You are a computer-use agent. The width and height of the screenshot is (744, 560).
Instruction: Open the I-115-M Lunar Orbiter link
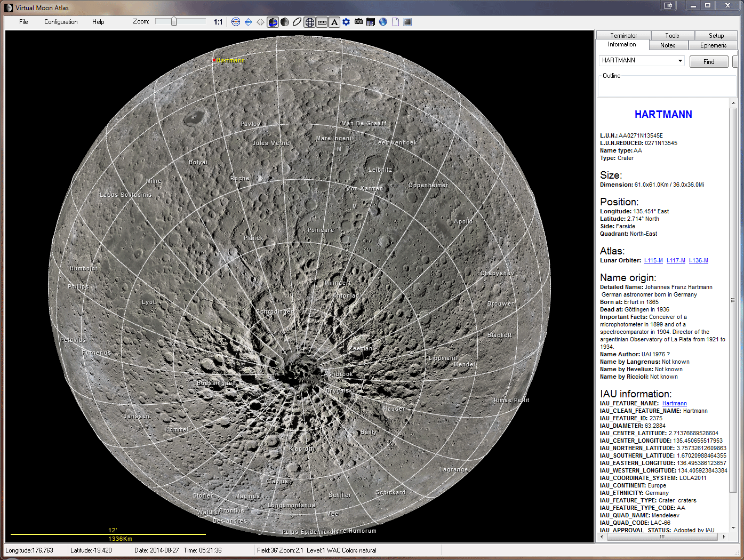click(653, 261)
